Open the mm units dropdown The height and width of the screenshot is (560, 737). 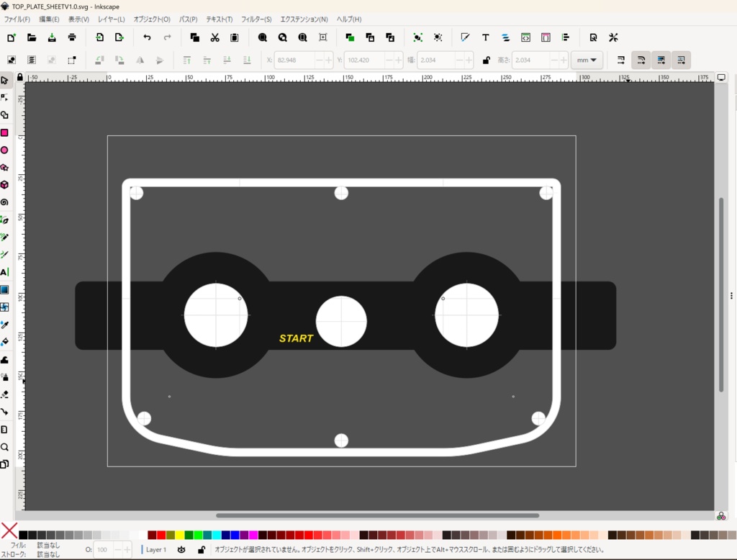[587, 60]
